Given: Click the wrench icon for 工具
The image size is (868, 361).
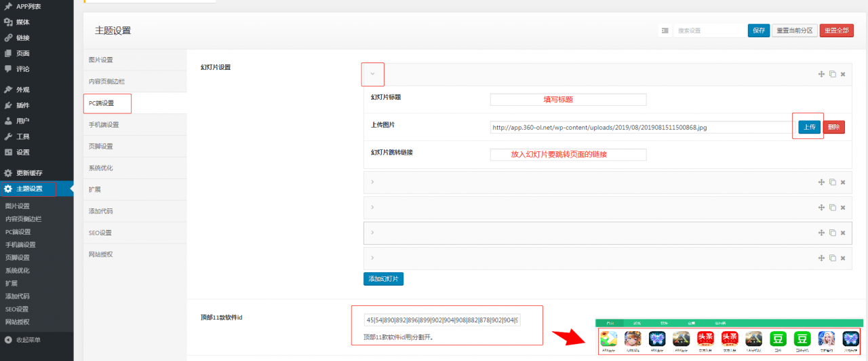Looking at the screenshot, I should [x=8, y=136].
